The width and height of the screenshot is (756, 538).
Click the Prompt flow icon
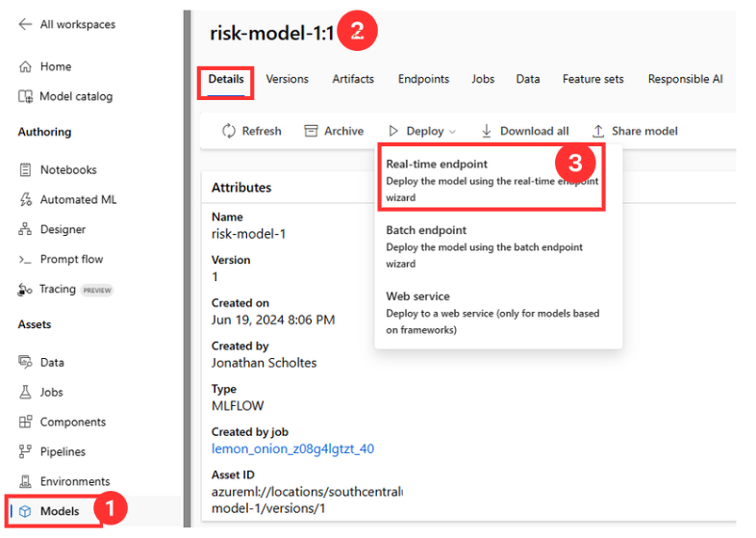26,260
